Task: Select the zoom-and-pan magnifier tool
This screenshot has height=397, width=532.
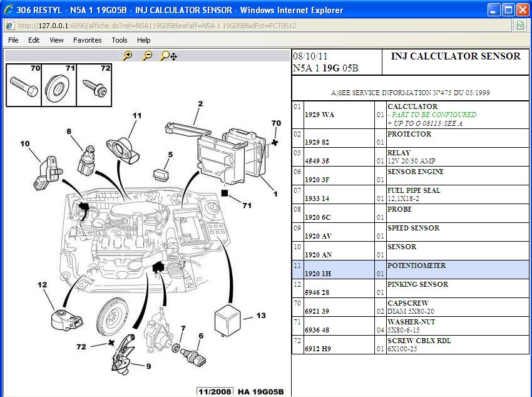Action: point(168,56)
